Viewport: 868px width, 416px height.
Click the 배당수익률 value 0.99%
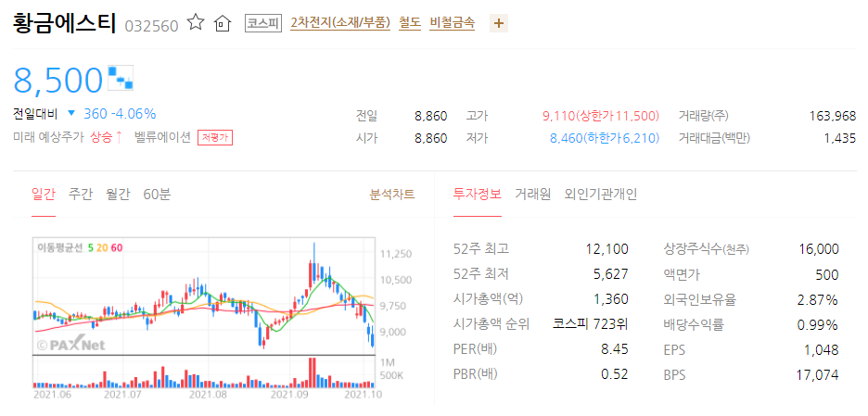click(818, 324)
